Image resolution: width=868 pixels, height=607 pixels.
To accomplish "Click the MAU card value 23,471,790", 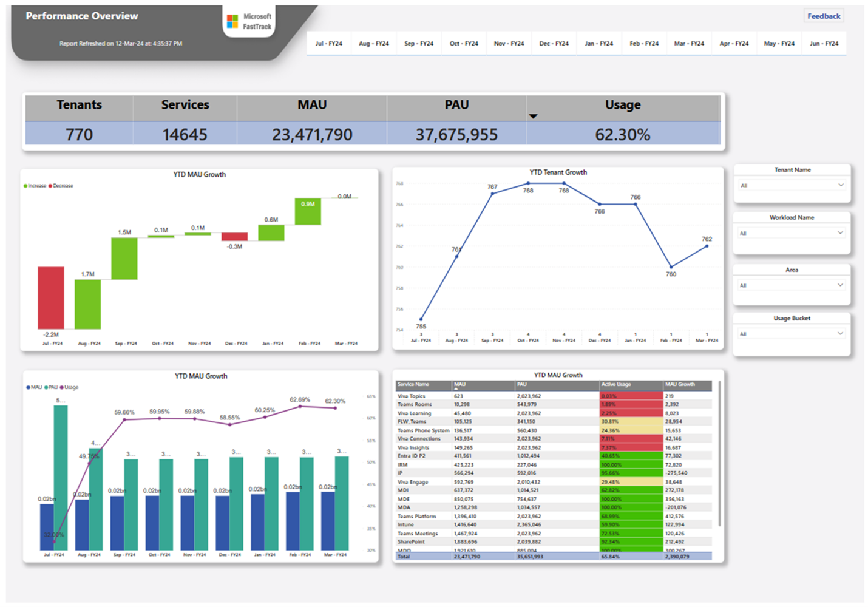I will [312, 135].
